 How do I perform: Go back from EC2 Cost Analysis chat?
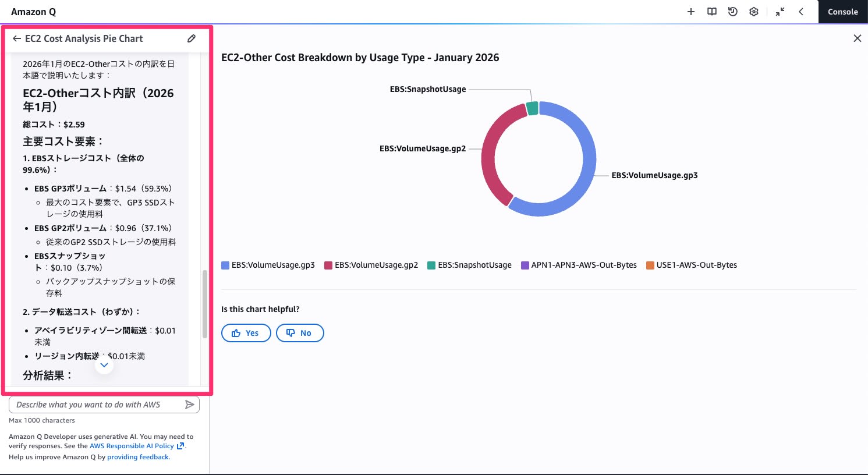17,38
